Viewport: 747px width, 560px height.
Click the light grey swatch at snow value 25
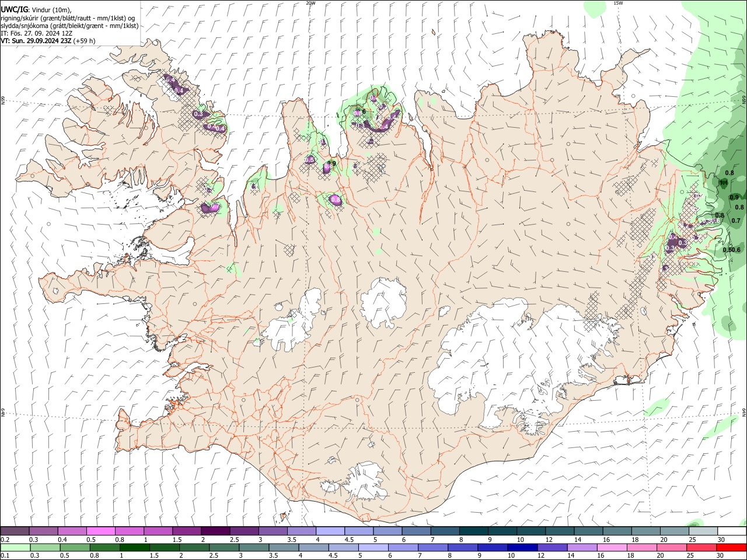coord(703,531)
